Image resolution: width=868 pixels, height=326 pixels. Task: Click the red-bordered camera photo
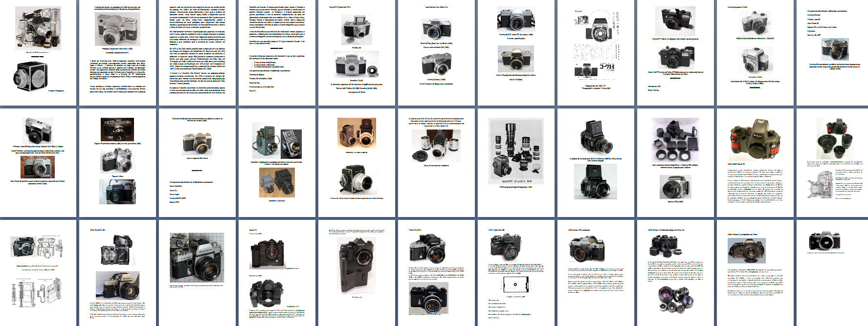[x=38, y=167]
